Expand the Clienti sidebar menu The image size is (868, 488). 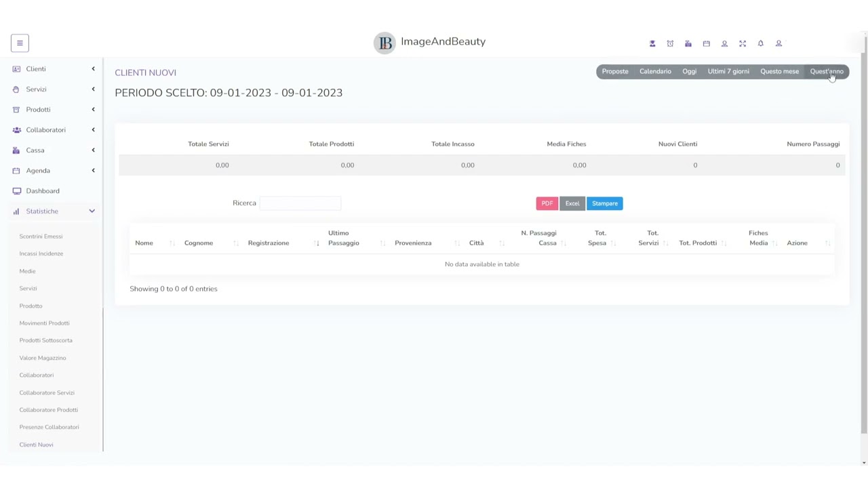pyautogui.click(x=54, y=69)
